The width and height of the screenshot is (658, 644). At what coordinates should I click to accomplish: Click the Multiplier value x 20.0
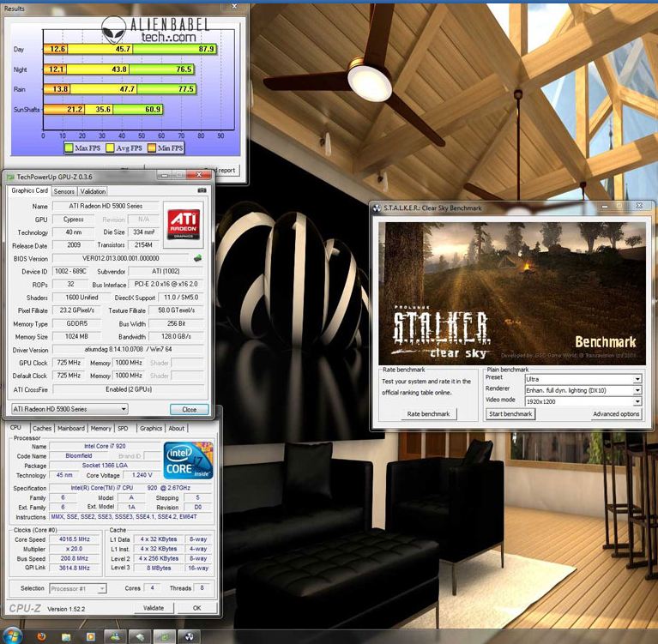(75, 549)
